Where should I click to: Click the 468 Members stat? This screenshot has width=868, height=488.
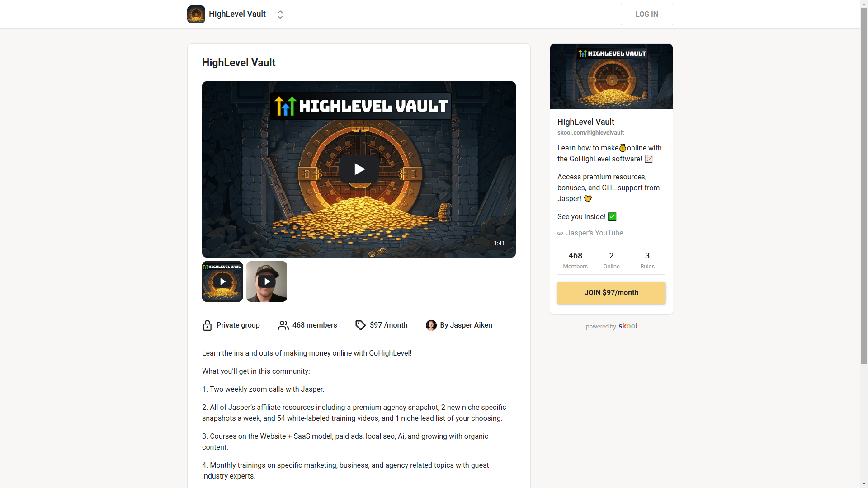pos(575,260)
